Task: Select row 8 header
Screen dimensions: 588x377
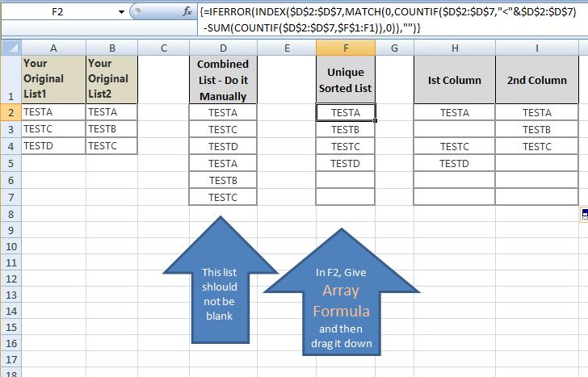Action: 11,214
